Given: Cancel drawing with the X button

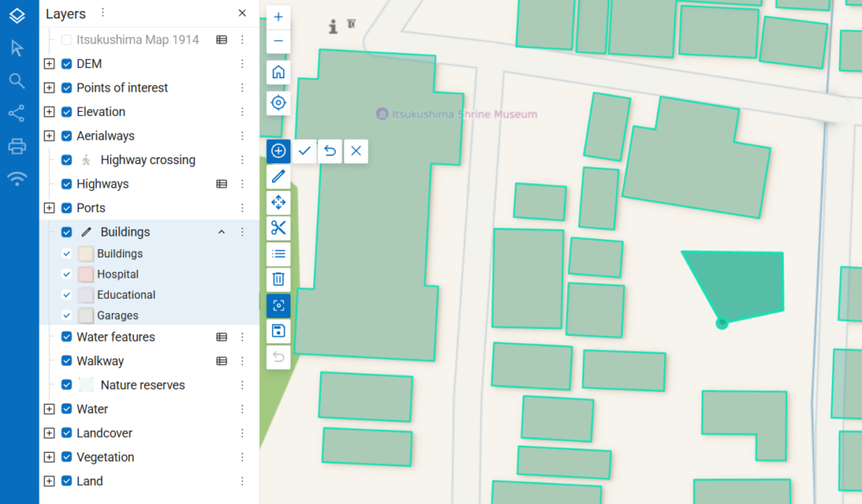Looking at the screenshot, I should (x=356, y=151).
